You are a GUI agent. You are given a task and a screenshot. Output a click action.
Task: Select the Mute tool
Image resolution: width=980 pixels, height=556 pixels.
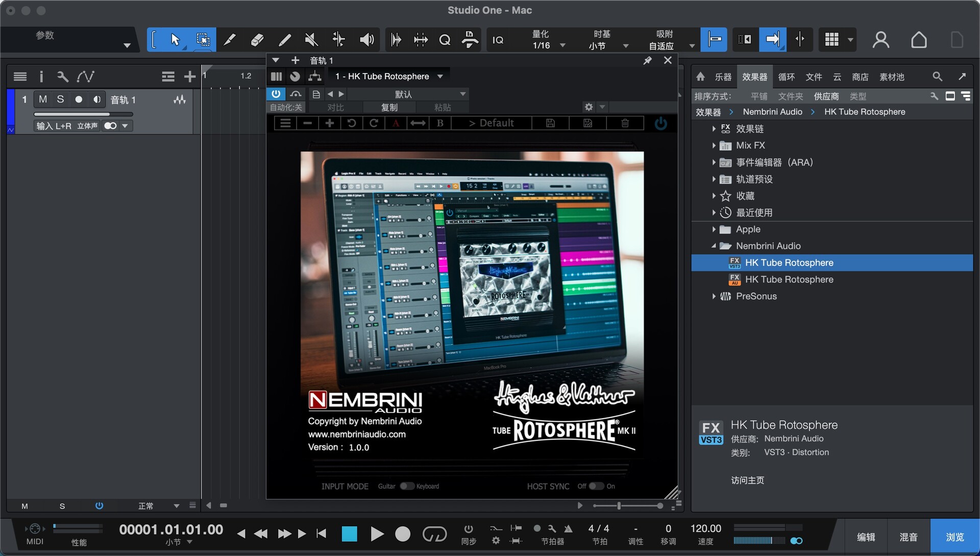point(311,40)
